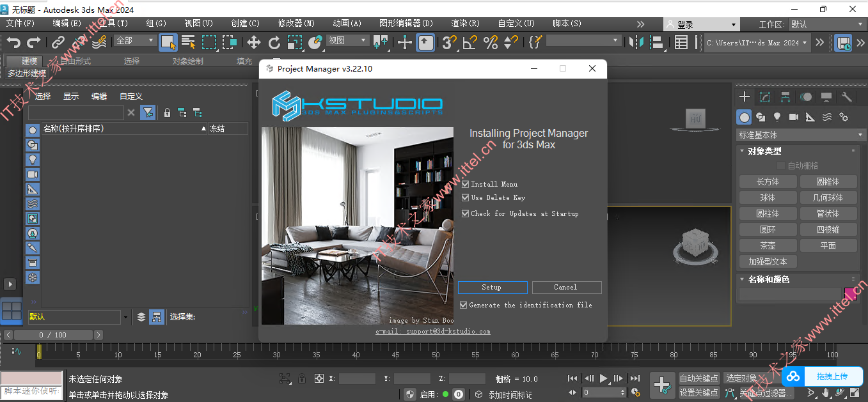Open the 脚本(S) menu
868x402 pixels.
(x=567, y=24)
